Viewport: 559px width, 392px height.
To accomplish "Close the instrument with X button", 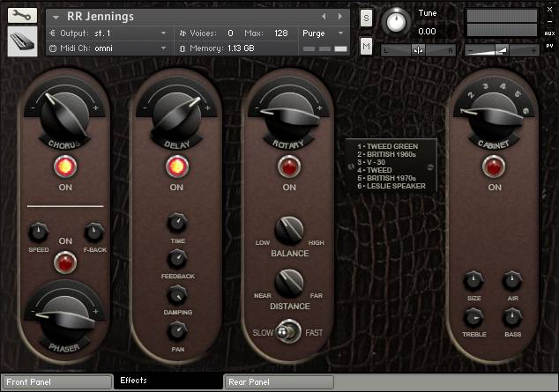I will (x=549, y=10).
